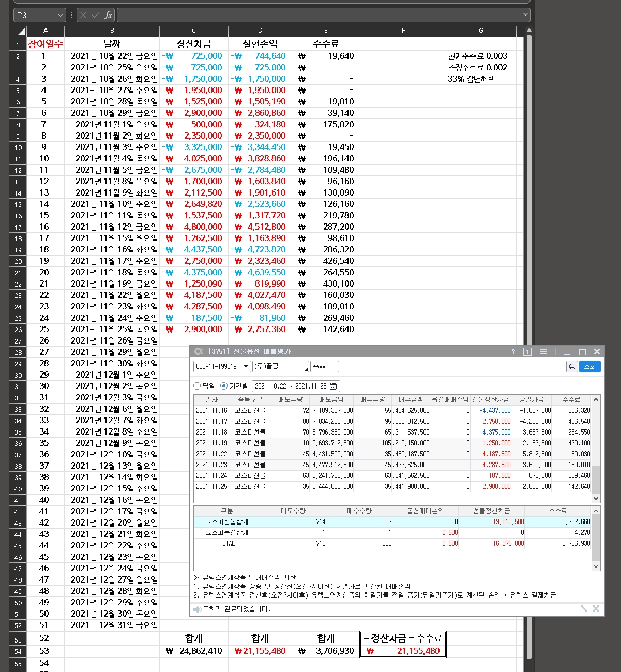Select column A header in Excel
This screenshot has width=621, height=672.
pos(46,31)
